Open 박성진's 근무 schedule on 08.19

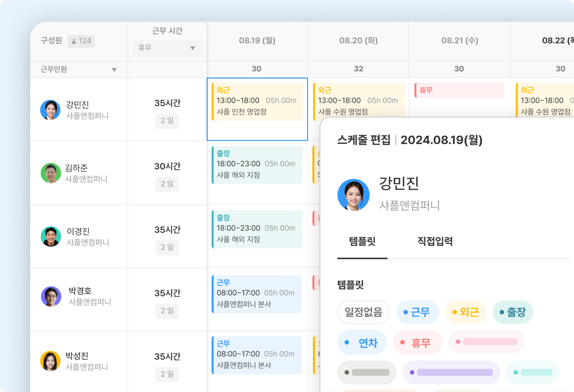pos(257,355)
